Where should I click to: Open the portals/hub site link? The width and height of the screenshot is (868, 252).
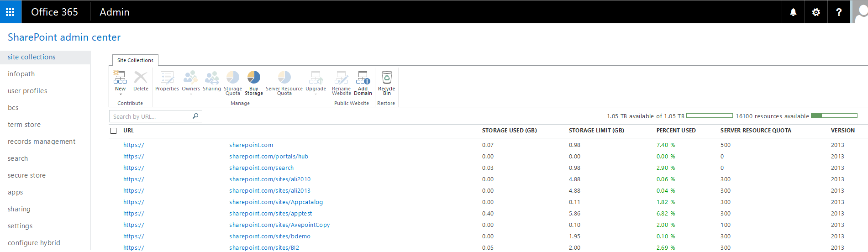tap(268, 157)
